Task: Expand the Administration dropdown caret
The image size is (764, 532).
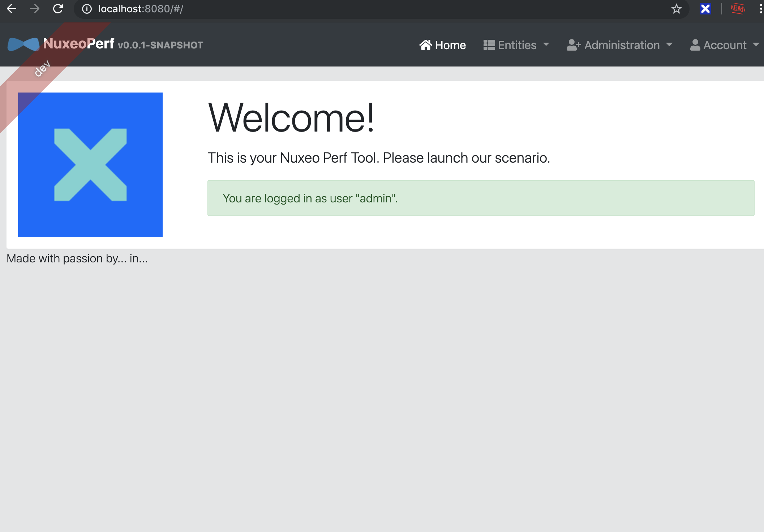Action: [x=669, y=44]
